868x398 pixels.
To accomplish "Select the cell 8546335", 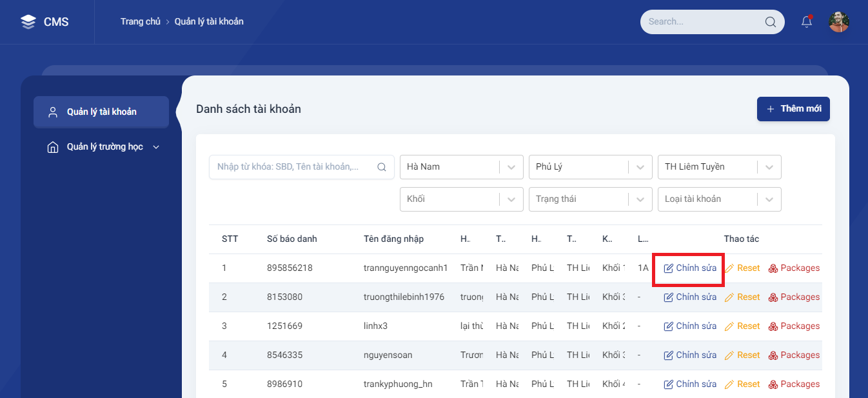I will 284,355.
